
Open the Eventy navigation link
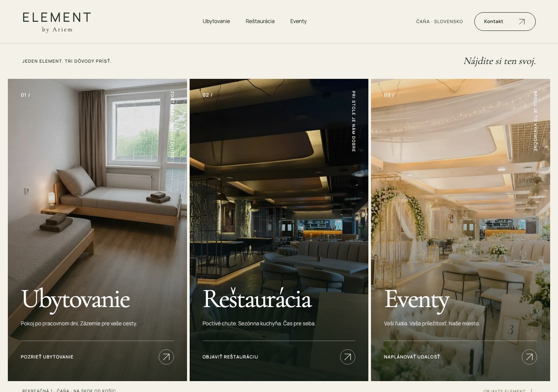299,21
